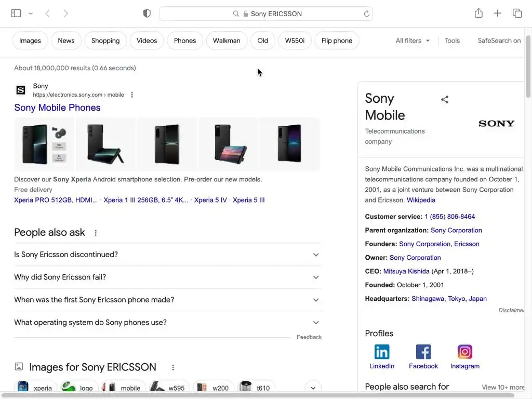532x399 pixels.
Task: Open Sony Corporation parent organization link
Action: [x=456, y=230]
